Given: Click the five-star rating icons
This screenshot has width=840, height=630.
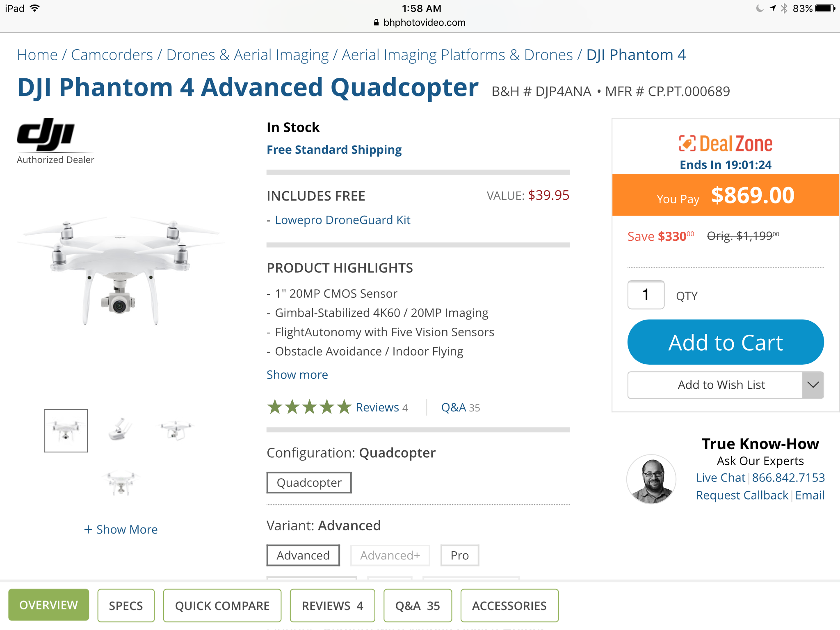Looking at the screenshot, I should click(309, 407).
